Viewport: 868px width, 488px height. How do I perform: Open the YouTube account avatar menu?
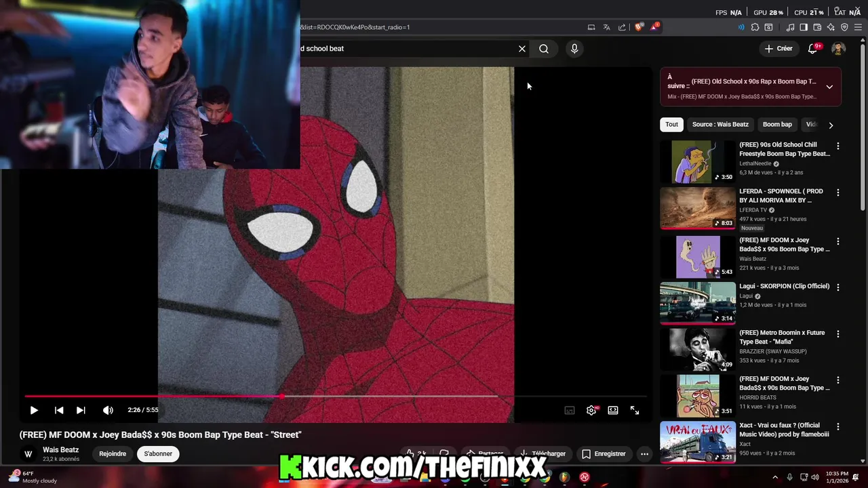(838, 49)
